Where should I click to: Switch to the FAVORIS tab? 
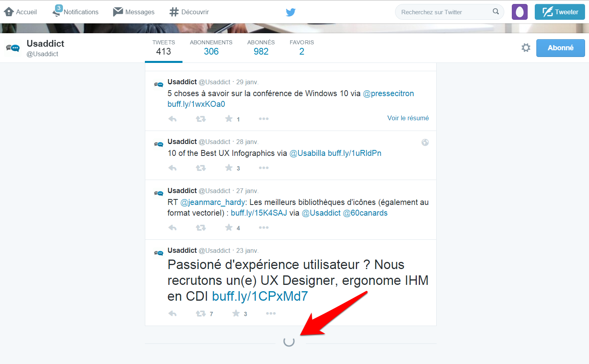tap(302, 47)
